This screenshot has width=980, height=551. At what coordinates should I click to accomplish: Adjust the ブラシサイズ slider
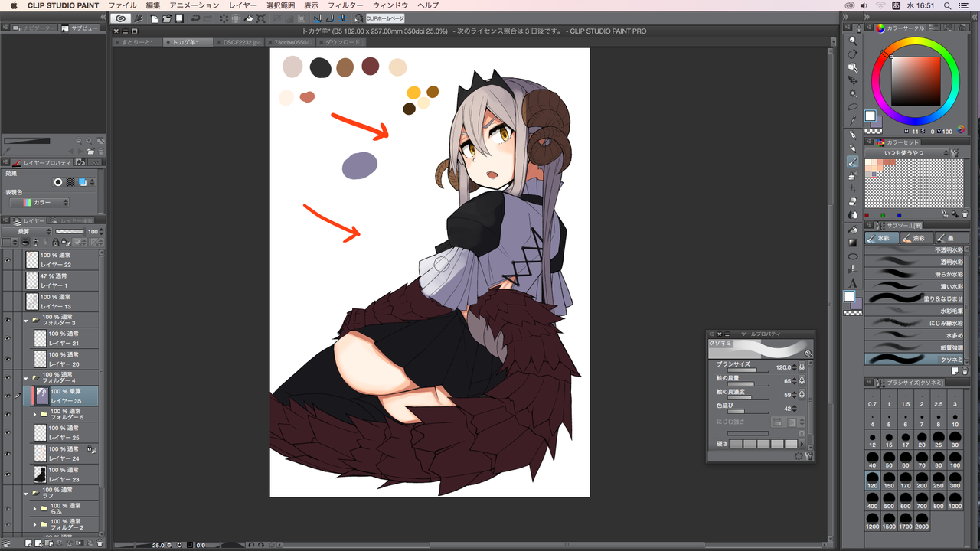749,370
